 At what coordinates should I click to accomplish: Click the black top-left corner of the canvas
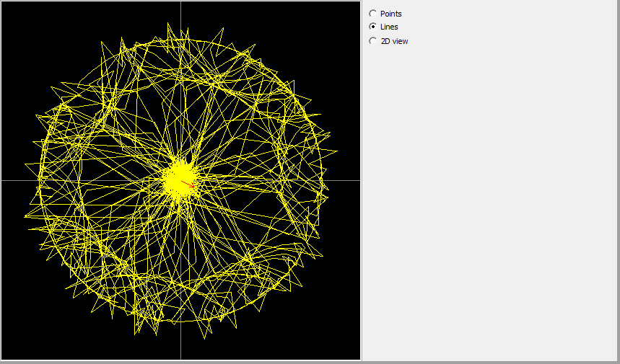[x=9, y=9]
